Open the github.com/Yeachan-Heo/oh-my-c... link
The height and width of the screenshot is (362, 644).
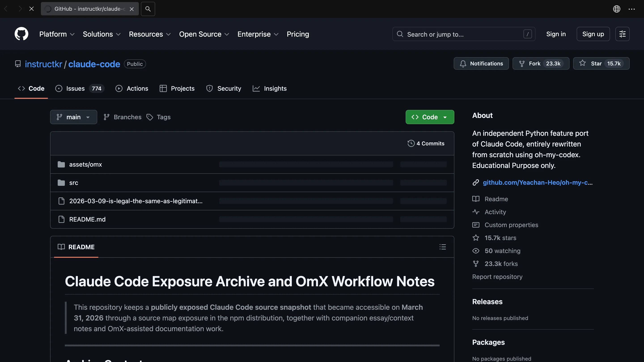[538, 182]
